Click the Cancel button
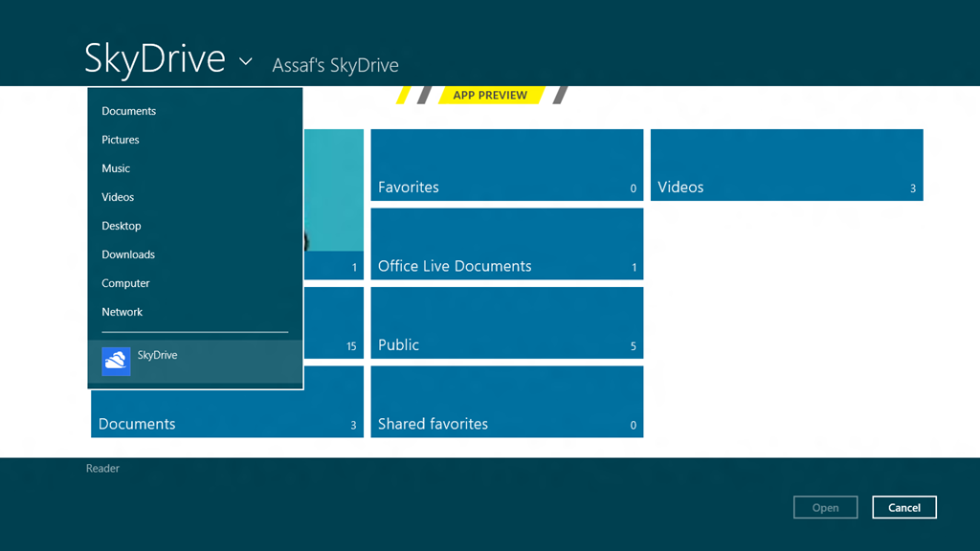The image size is (980, 551). (904, 507)
